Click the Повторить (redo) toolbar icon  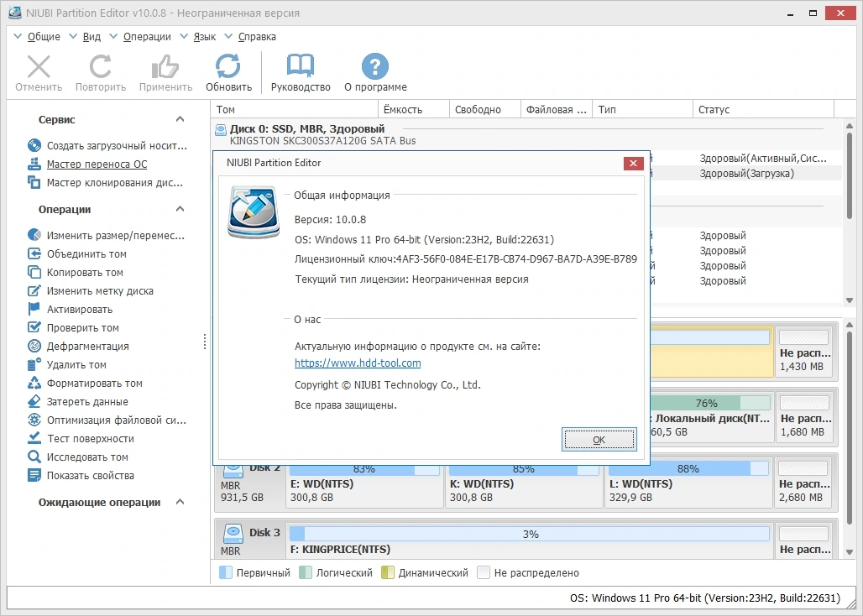coord(100,66)
